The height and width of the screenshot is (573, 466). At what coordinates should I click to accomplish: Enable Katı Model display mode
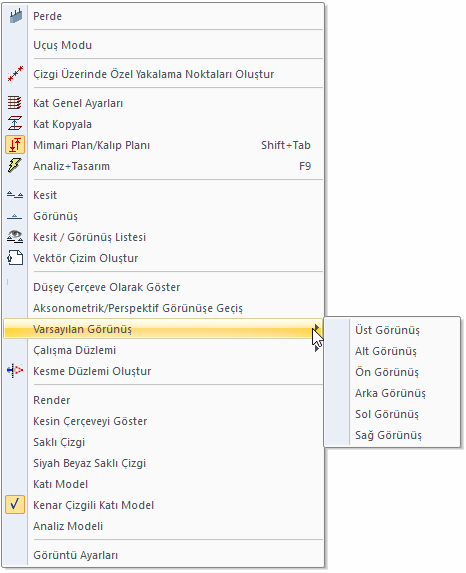[61, 484]
